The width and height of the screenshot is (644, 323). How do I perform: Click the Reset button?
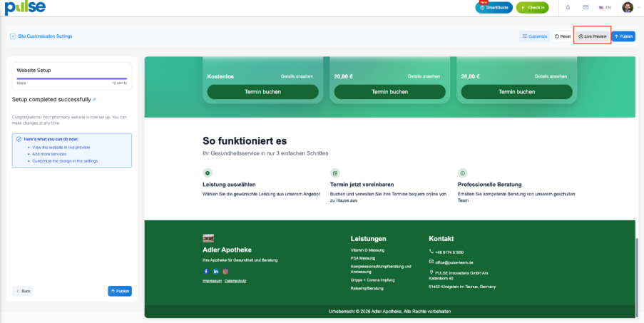tap(563, 36)
